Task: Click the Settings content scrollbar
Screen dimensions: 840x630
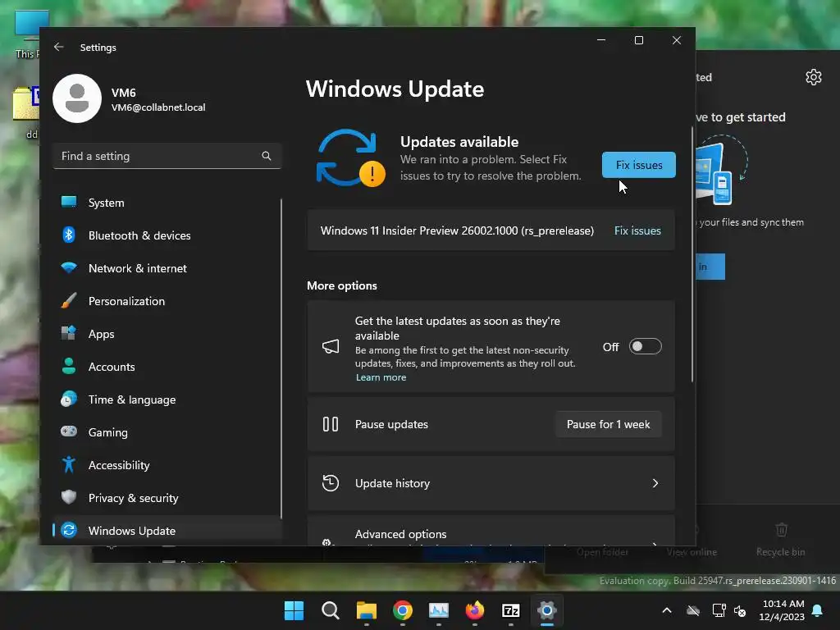Action: tap(692, 254)
